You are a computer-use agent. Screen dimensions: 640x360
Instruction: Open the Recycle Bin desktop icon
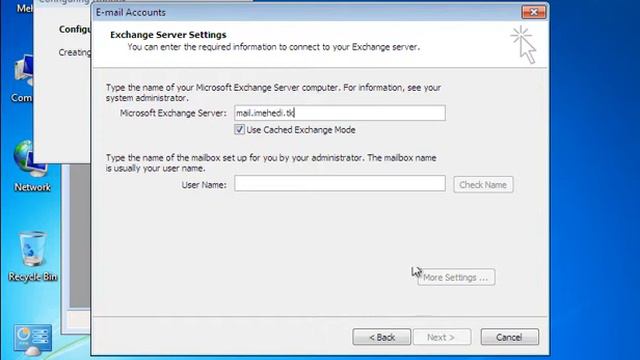pyautogui.click(x=32, y=256)
